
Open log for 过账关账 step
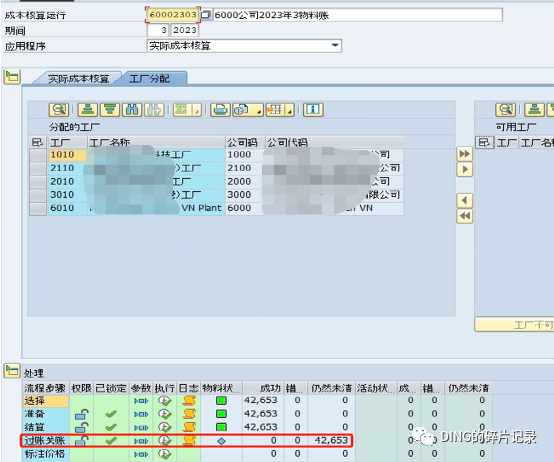(x=189, y=440)
